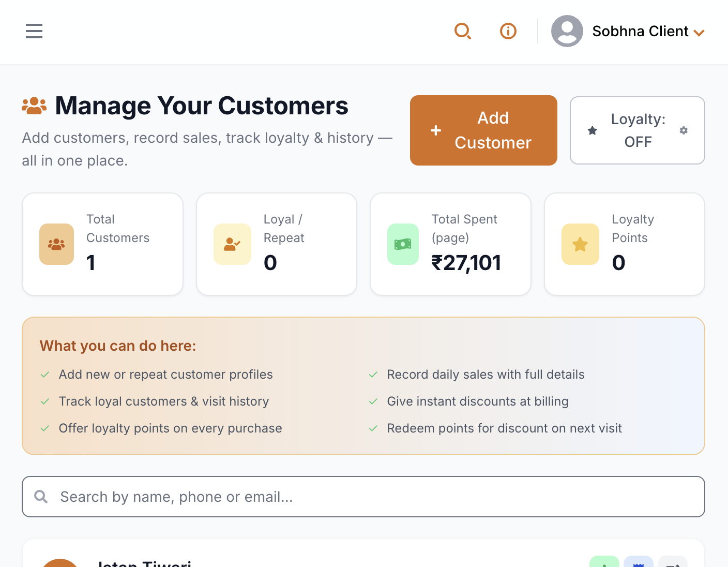
Task: Click the Total Customers people icon
Action: (56, 244)
